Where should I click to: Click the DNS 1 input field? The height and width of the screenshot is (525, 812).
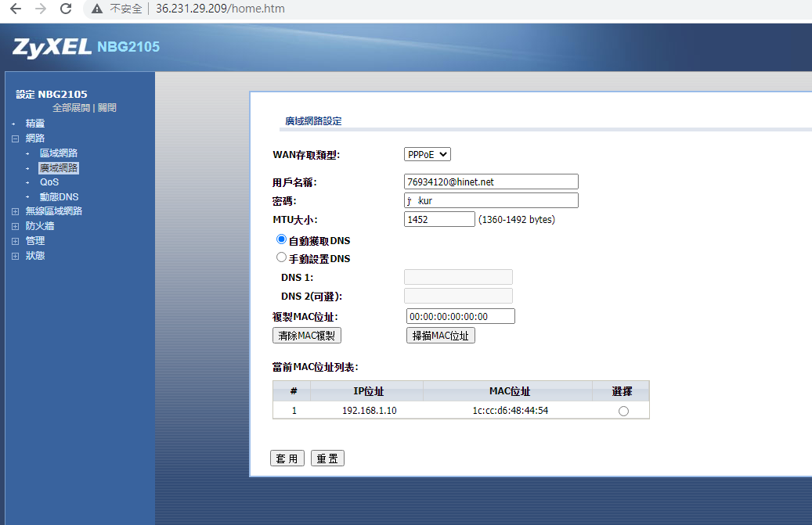click(x=458, y=277)
